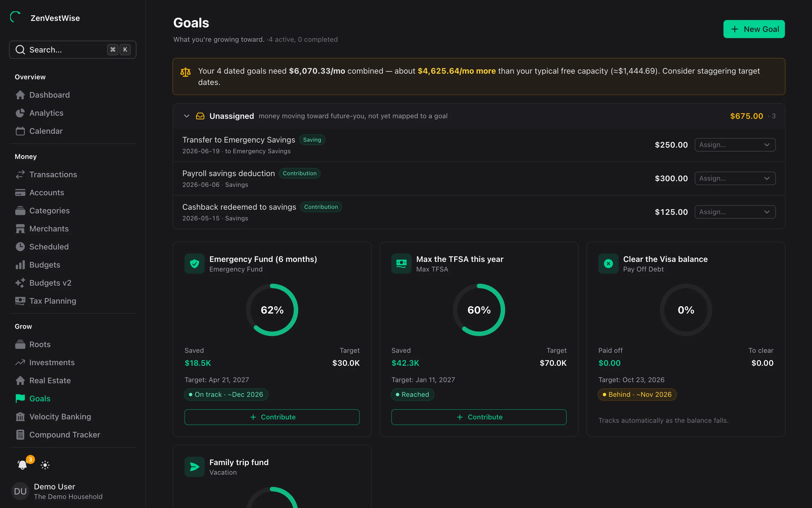Click the Max TFSA cash icon

click(401, 264)
